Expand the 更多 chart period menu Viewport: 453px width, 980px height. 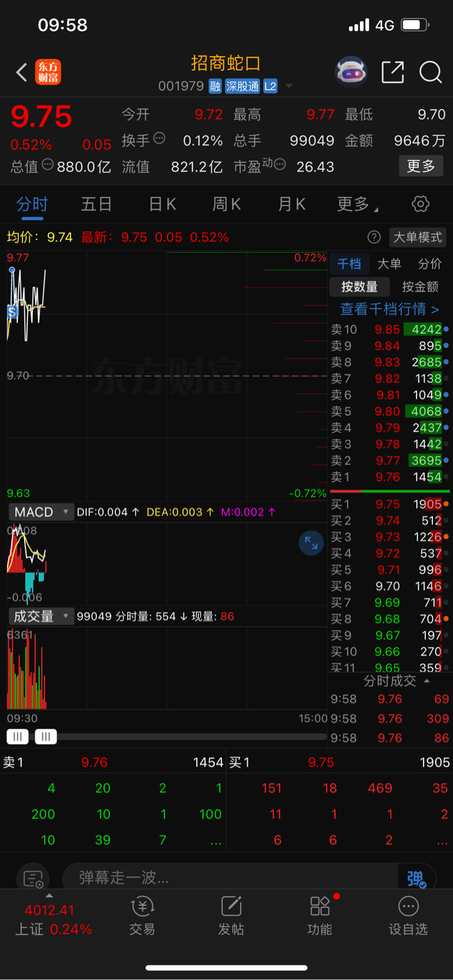357,204
